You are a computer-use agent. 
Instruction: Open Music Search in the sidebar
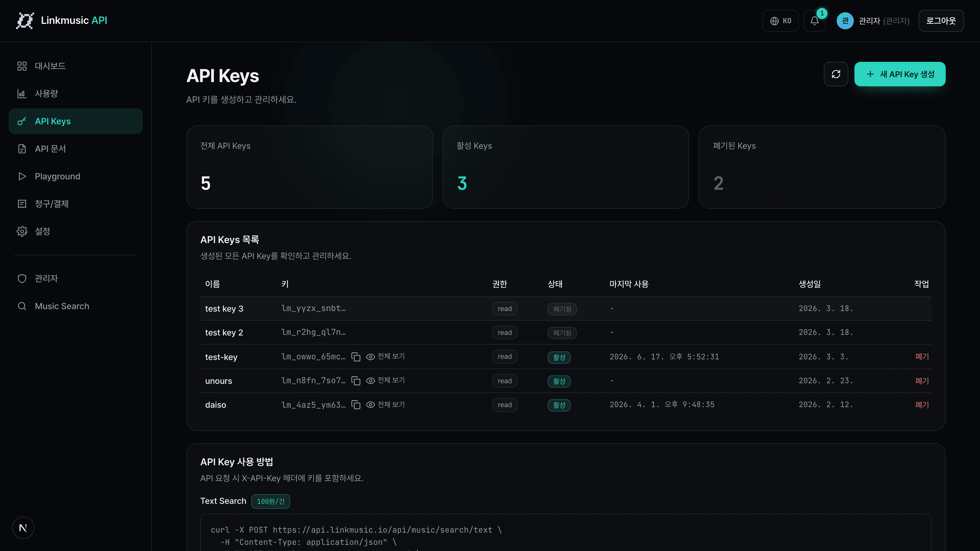pyautogui.click(x=75, y=306)
